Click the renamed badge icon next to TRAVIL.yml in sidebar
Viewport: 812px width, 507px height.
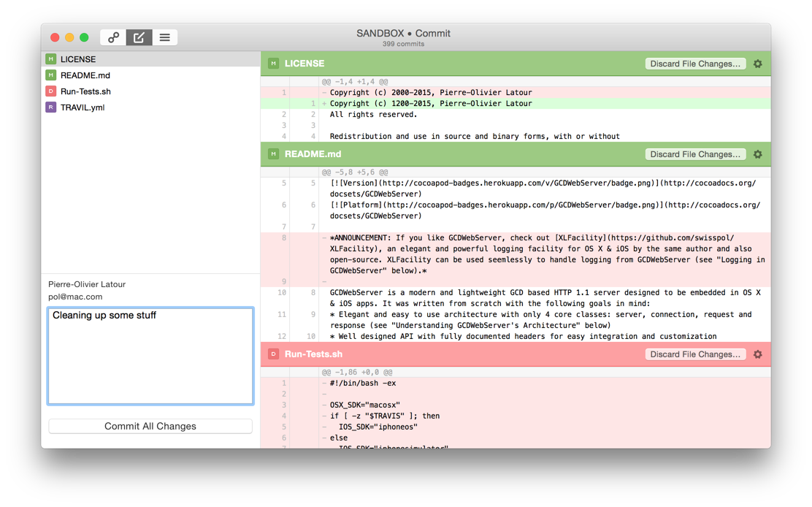51,107
